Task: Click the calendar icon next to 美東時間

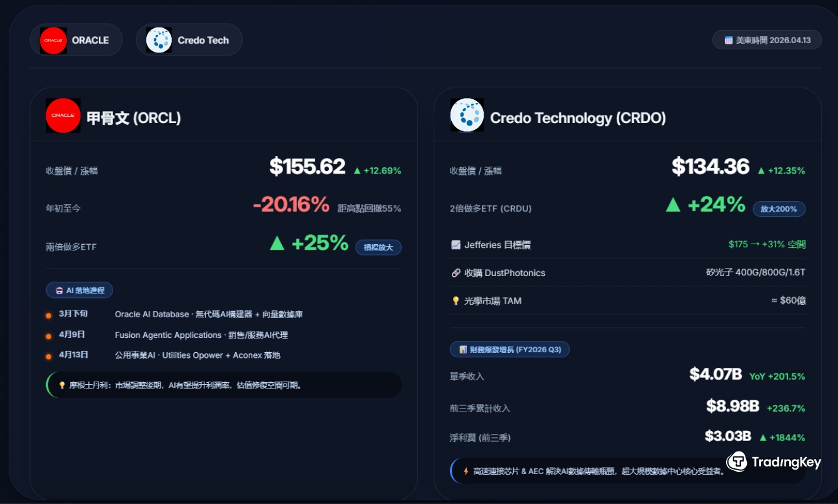Action: (728, 41)
